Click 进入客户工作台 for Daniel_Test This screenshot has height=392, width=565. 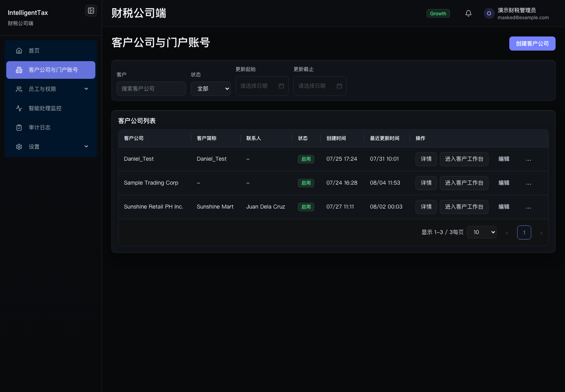click(x=464, y=159)
